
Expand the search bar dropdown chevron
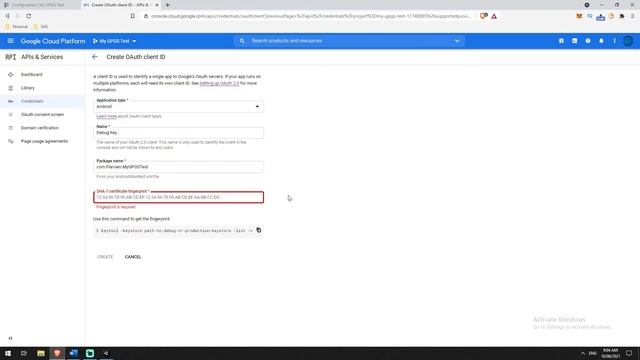tap(457, 41)
